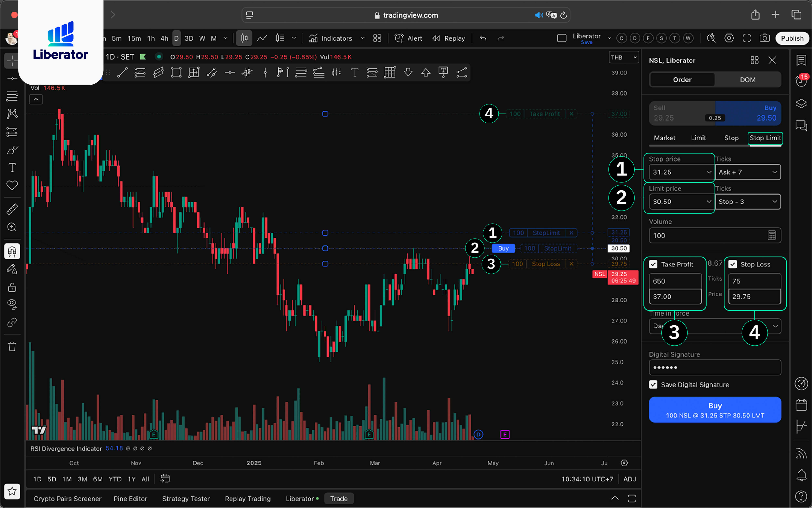Open the calendar icon in right sidebar

coord(801,405)
